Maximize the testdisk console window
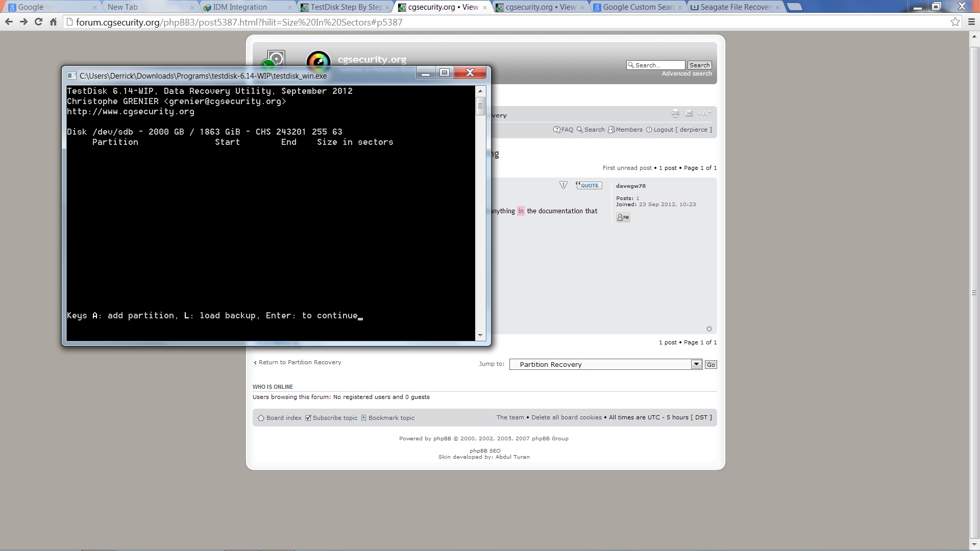 point(445,72)
